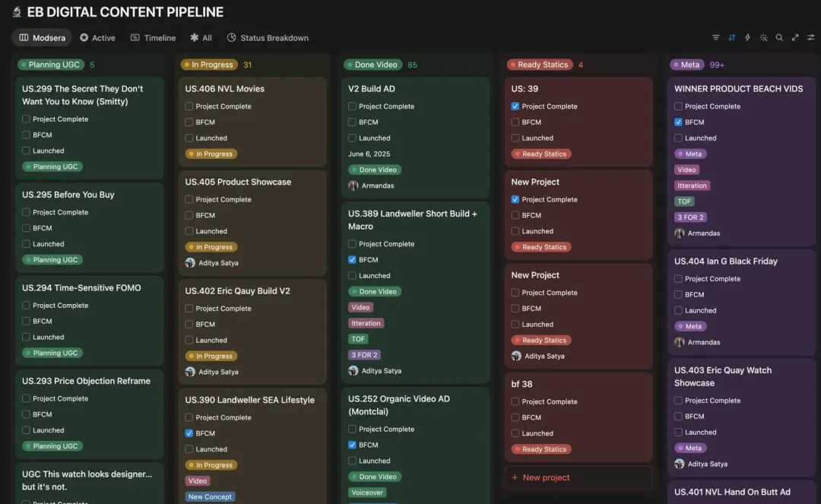Click the Armandas avatar on the V2 Build AD card
This screenshot has width=821, height=504.
pyautogui.click(x=353, y=185)
